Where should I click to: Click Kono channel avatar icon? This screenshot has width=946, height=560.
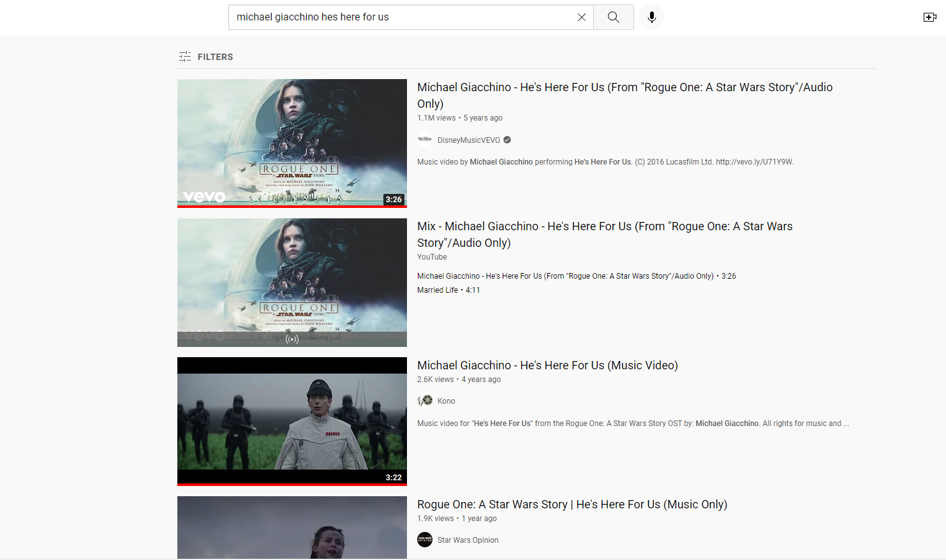[x=425, y=401]
